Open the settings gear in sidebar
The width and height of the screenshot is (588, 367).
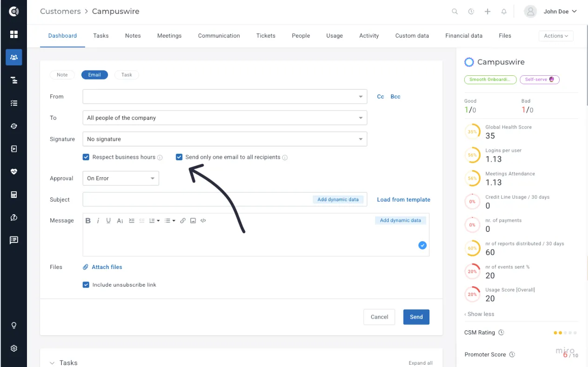pos(14,348)
